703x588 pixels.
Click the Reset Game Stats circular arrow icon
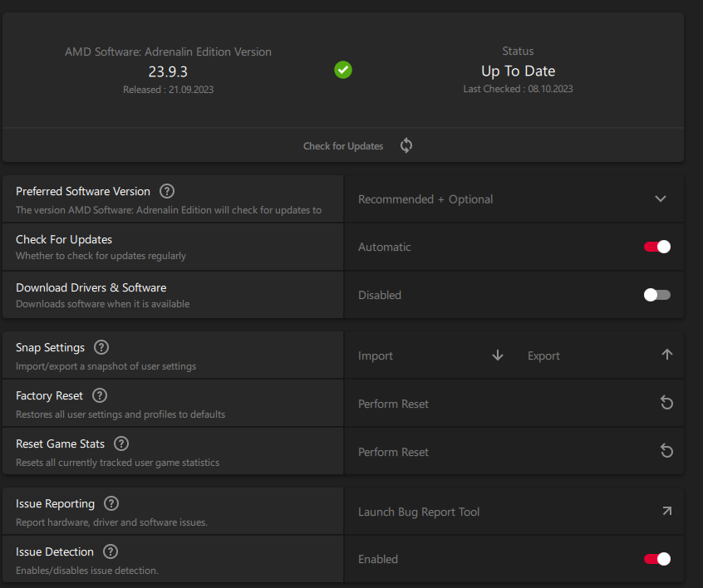click(x=666, y=451)
